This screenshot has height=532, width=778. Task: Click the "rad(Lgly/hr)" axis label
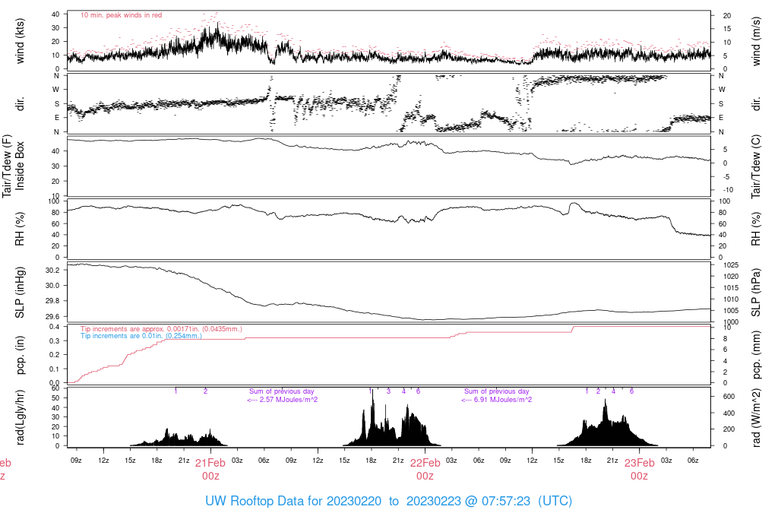(20, 417)
